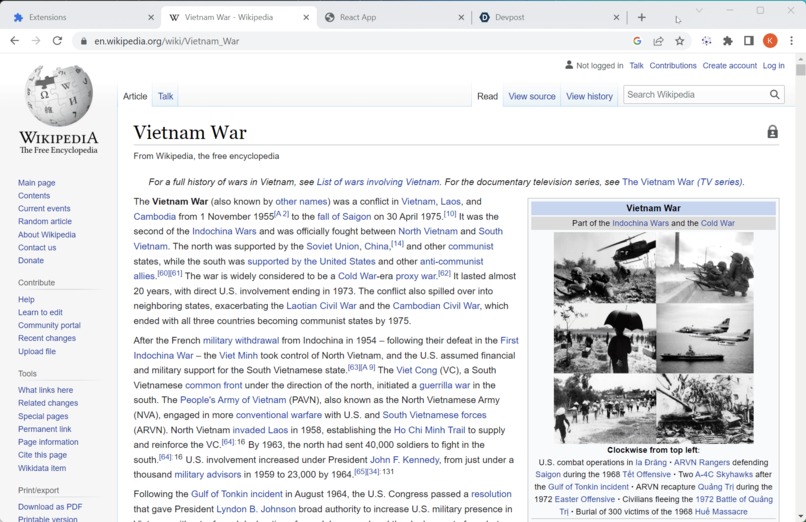The image size is (806, 522).
Task: Open a new tab with plus button
Action: coord(642,17)
